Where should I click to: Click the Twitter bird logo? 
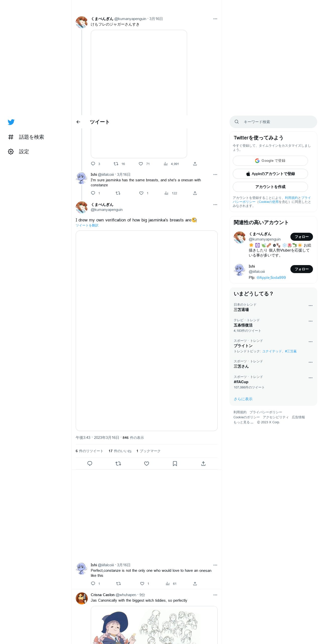pos(11,122)
